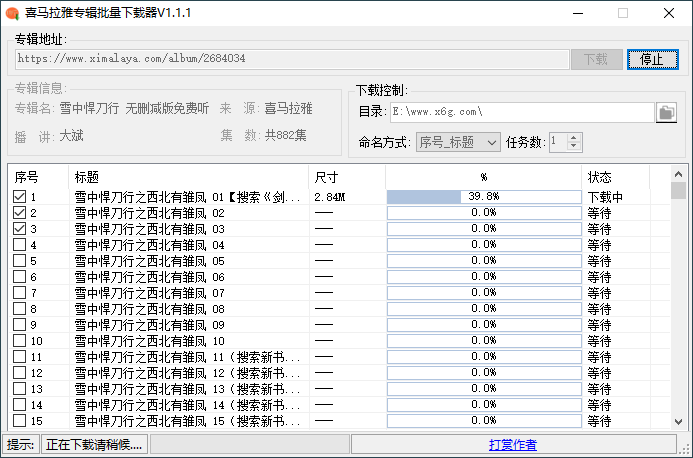The height and width of the screenshot is (458, 693).
Task: Check the checkbox for row 4
Action: (20, 245)
